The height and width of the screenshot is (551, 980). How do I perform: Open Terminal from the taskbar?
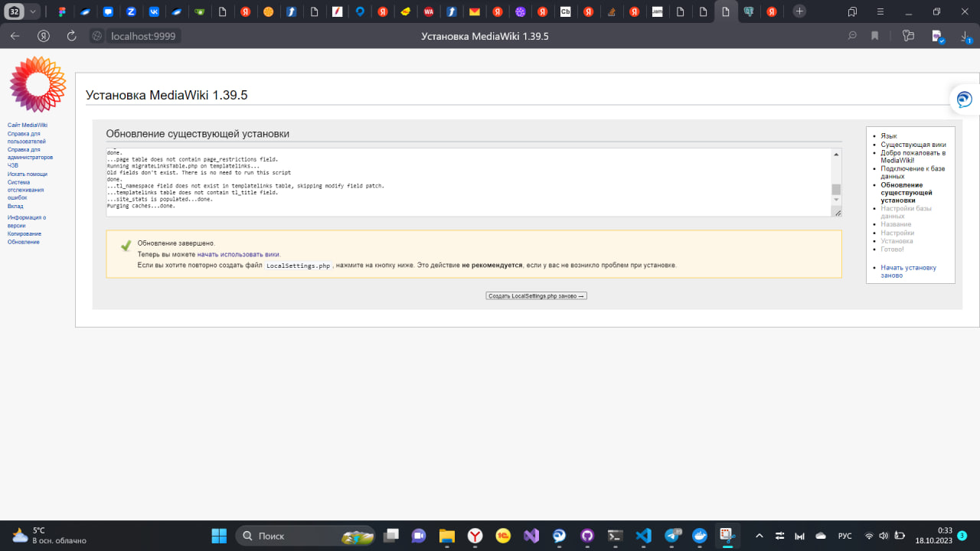pos(615,536)
